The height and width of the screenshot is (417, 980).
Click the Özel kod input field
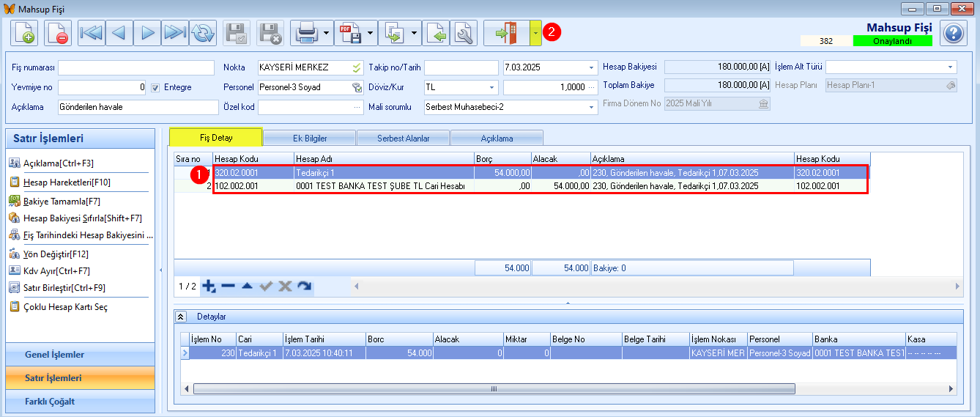[311, 107]
